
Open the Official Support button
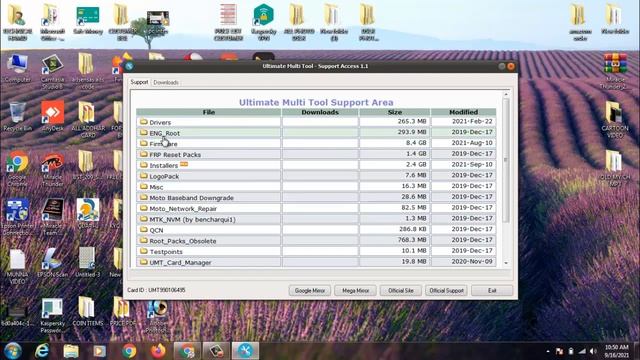[446, 291]
